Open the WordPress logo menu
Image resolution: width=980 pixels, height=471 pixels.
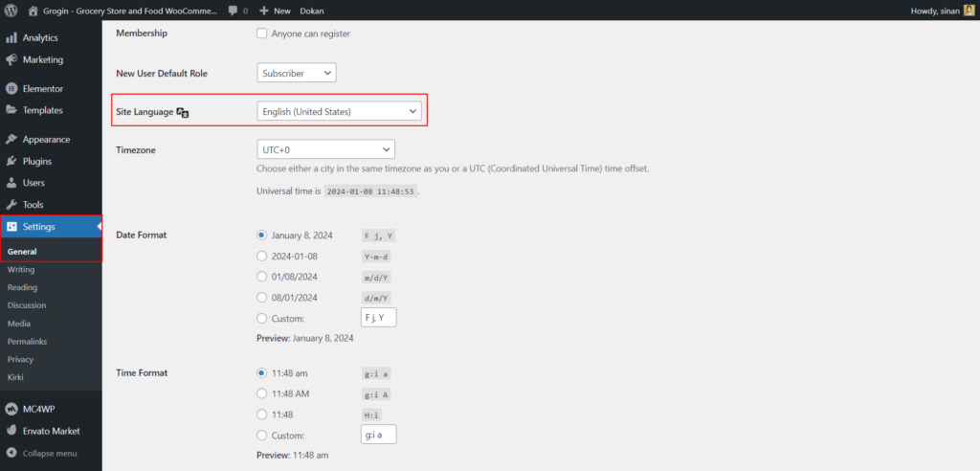coord(11,11)
